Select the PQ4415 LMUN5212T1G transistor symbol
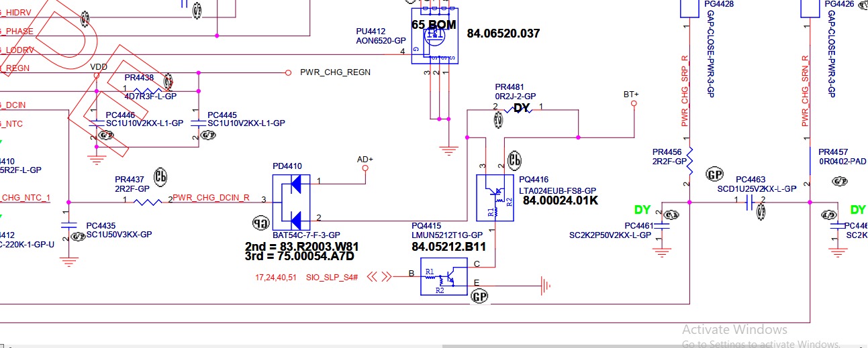The width and height of the screenshot is (868, 348). coord(444,280)
